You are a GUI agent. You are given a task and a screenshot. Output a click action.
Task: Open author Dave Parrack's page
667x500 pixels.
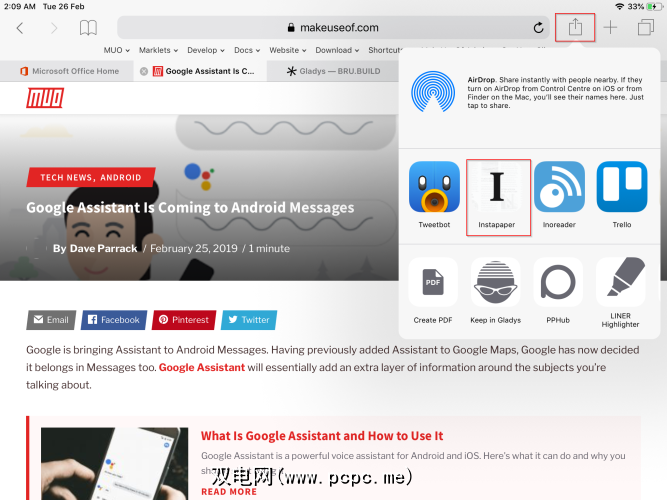tap(103, 249)
